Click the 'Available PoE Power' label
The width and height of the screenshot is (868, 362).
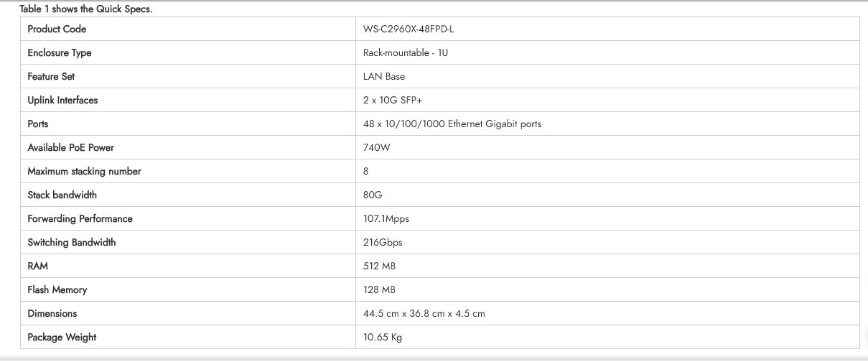pyautogui.click(x=70, y=148)
